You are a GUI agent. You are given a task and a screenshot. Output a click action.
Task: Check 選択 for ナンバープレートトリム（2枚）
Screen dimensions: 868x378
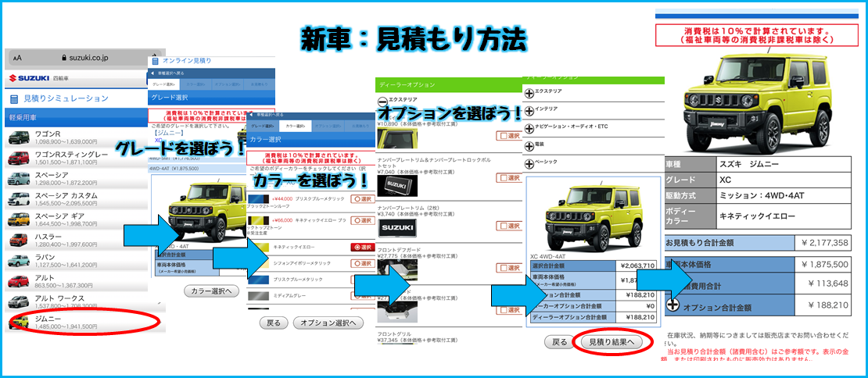tap(508, 225)
